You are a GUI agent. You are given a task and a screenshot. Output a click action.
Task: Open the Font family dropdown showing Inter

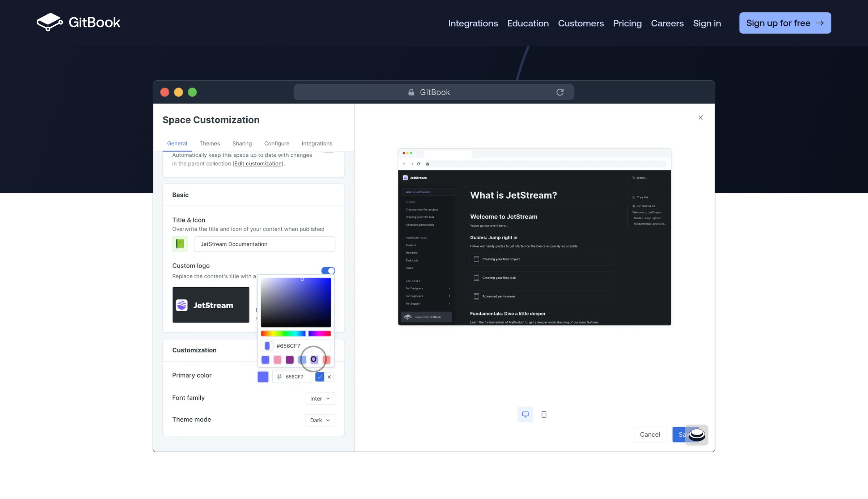[320, 398]
